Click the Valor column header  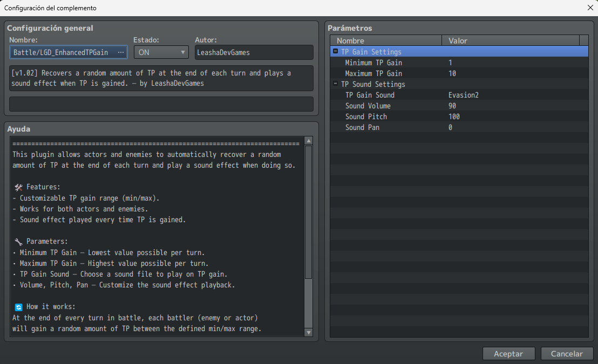[x=510, y=40]
